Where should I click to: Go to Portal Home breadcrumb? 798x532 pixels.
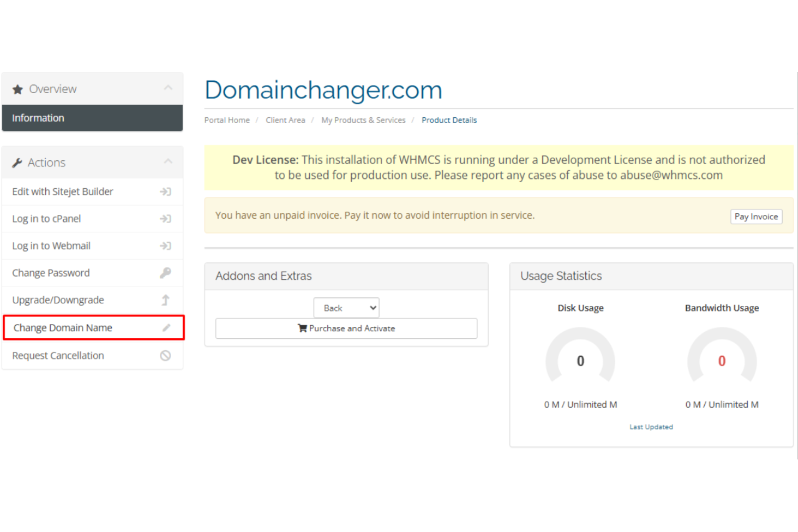click(227, 120)
